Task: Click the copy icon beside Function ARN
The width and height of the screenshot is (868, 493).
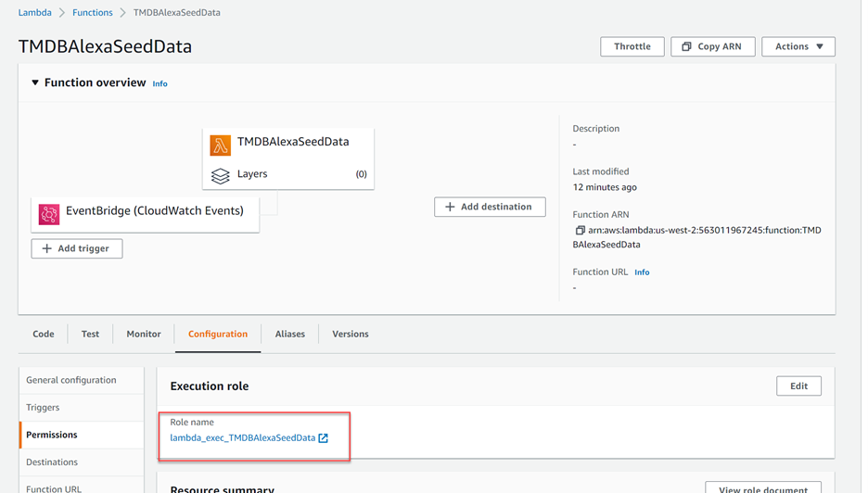Action: (x=580, y=230)
